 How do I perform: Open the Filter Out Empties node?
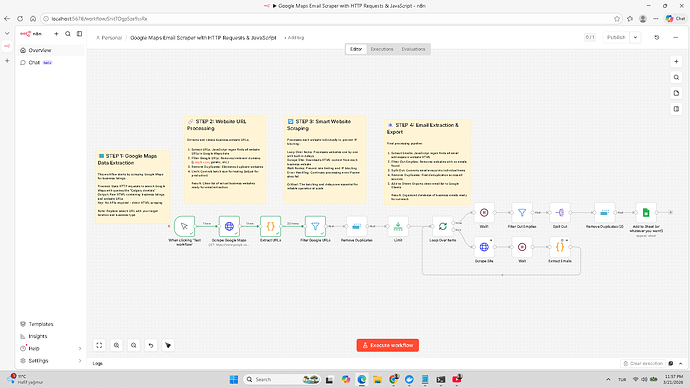click(x=522, y=212)
